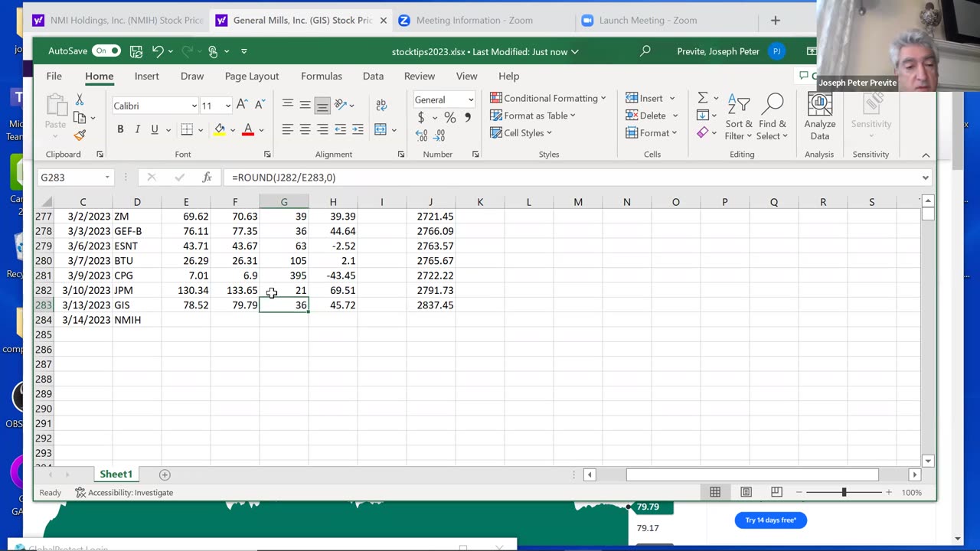
Task: Open the font size dropdown showing 11
Action: pyautogui.click(x=228, y=106)
